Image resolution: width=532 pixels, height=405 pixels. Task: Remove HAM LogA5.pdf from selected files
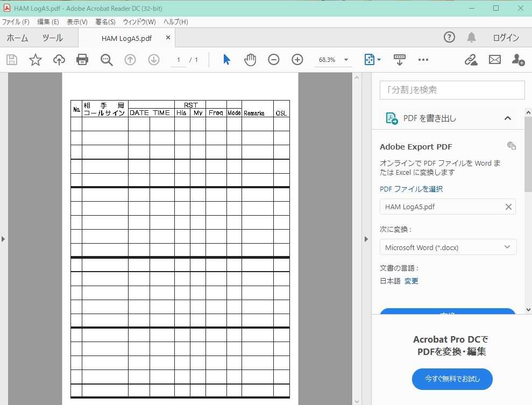click(508, 207)
